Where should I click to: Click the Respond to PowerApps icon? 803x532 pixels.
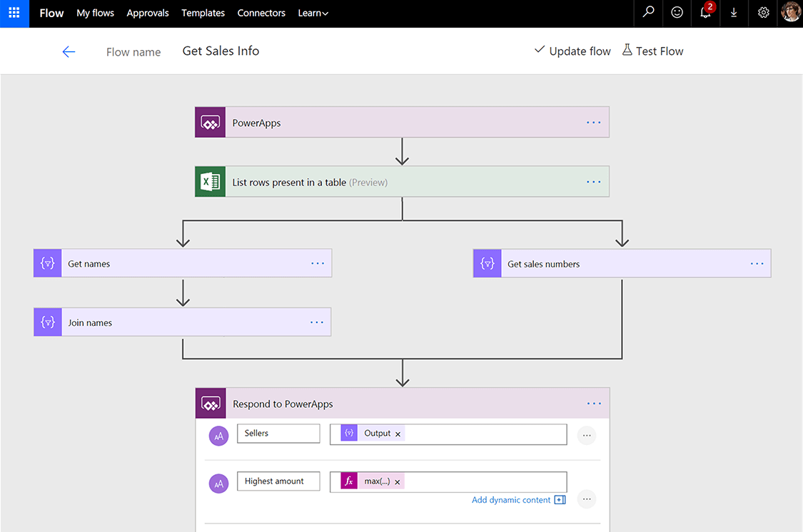(x=211, y=404)
